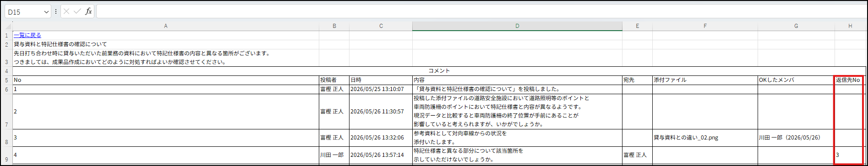Select the cell 川田 一郎（2026/05/26）
Screen dimensions: 868x166
[x=796, y=138]
